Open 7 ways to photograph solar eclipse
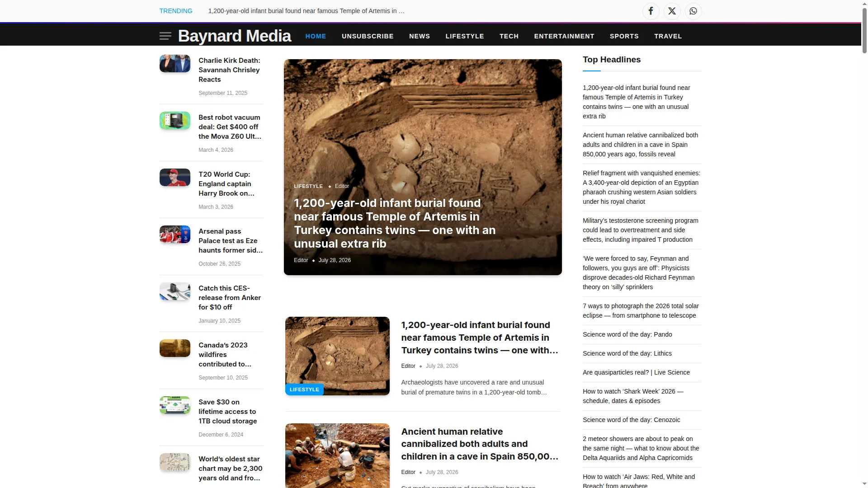The width and height of the screenshot is (868, 488). 641,311
